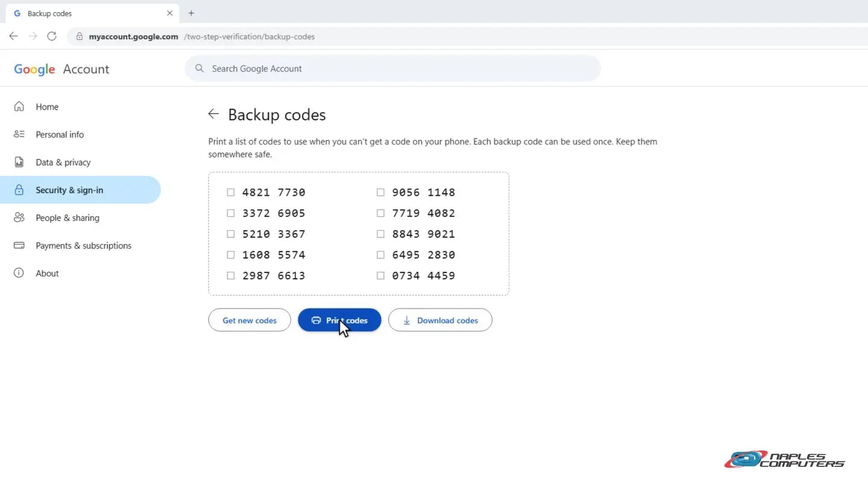Open the Home menu item
The height and width of the screenshot is (488, 868).
[81, 107]
